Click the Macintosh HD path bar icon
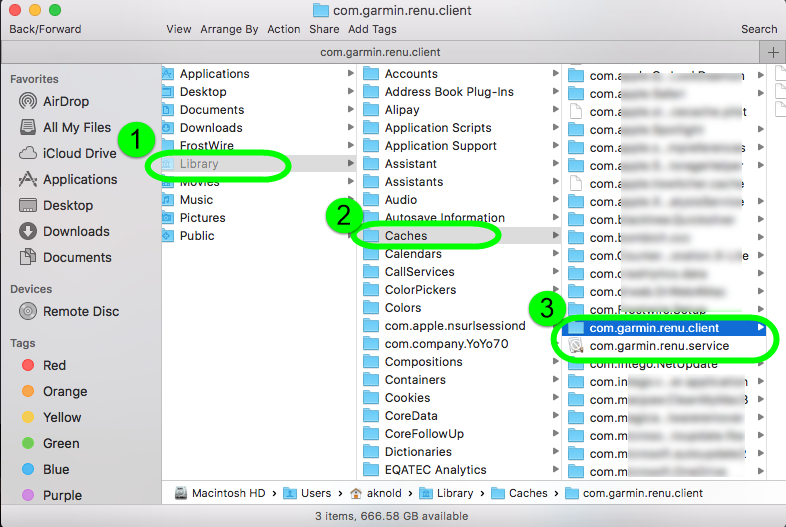Image resolution: width=786 pixels, height=527 pixels. click(181, 493)
